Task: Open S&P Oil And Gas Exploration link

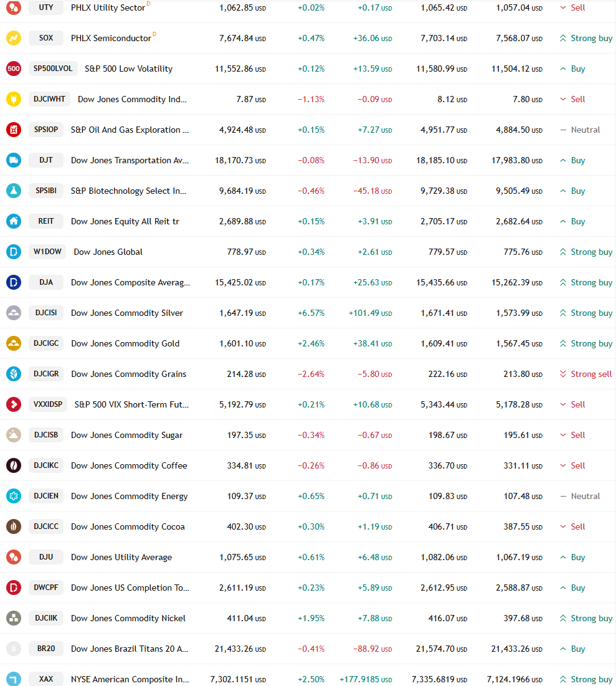Action: click(130, 130)
